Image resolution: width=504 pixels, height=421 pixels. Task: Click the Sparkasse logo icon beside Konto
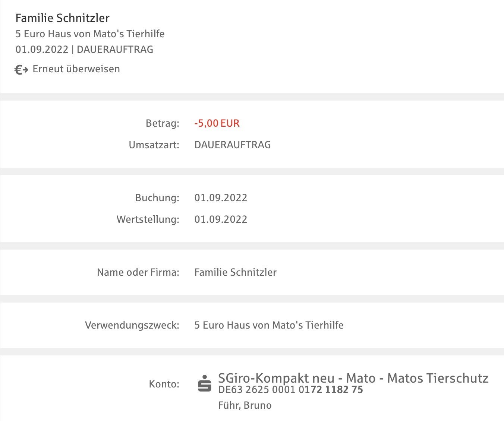(204, 383)
